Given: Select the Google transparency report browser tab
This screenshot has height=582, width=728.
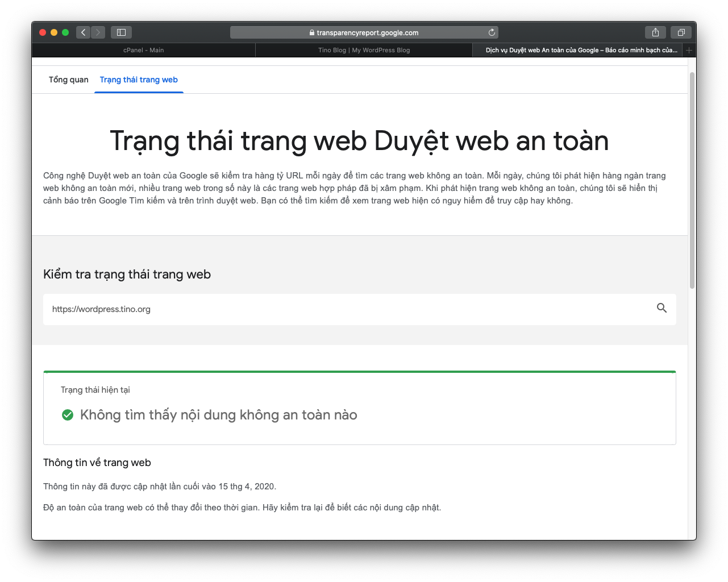Looking at the screenshot, I should coord(580,50).
